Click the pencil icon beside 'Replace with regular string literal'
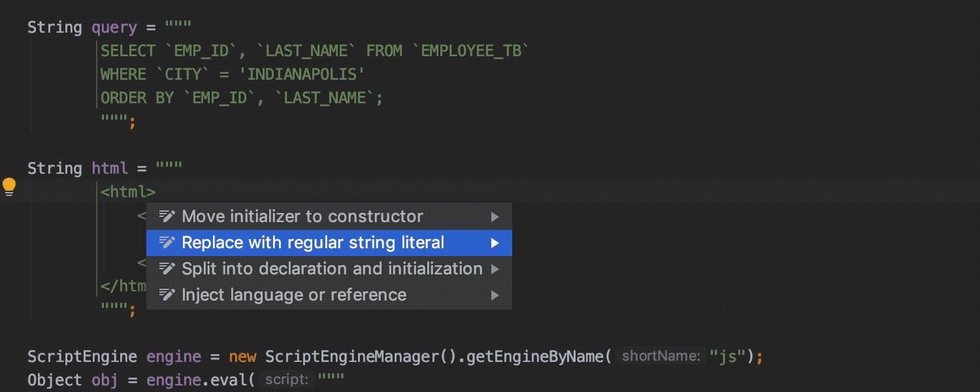 coord(168,242)
